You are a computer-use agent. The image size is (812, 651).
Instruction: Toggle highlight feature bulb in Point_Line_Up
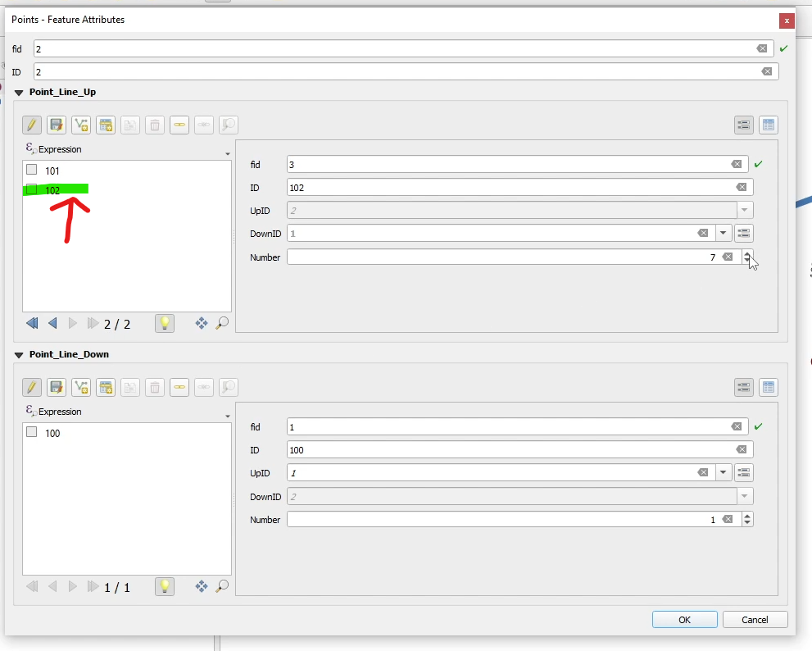tap(165, 323)
